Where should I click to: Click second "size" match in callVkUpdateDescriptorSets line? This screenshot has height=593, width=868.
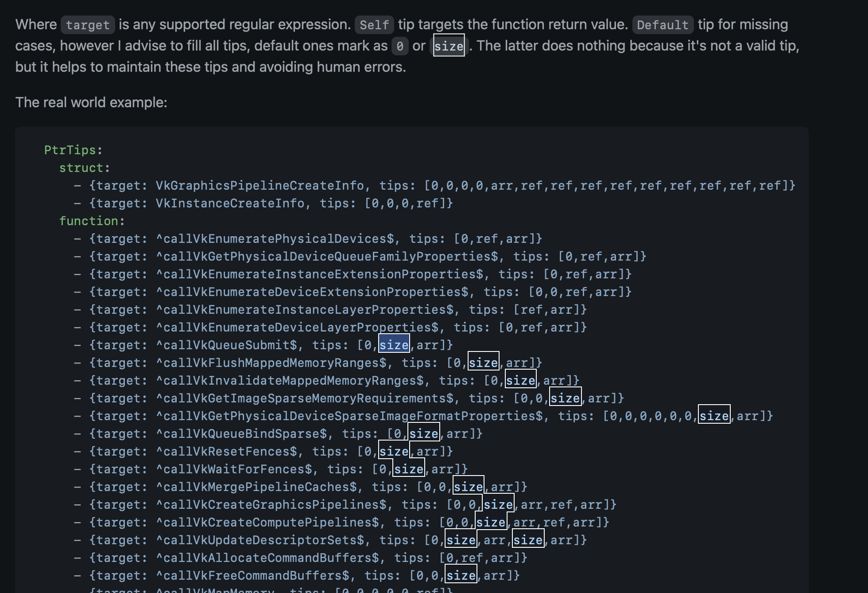click(528, 540)
